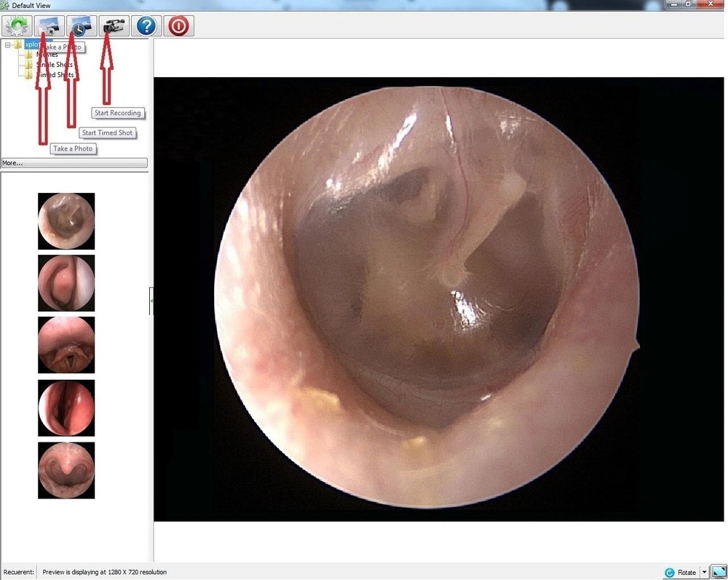Select the bottom vocal cords thumbnail
Viewport: 728px width, 580px height.
[x=66, y=469]
